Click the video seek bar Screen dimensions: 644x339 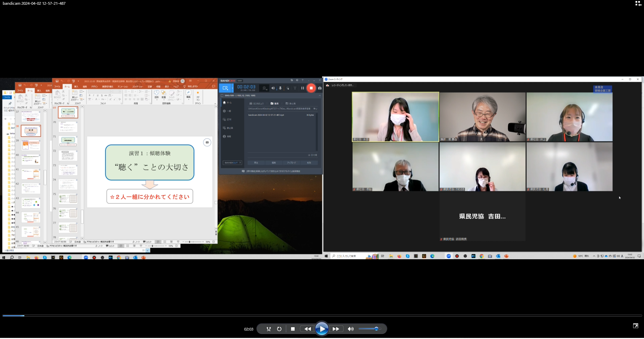pyautogui.click(x=322, y=316)
